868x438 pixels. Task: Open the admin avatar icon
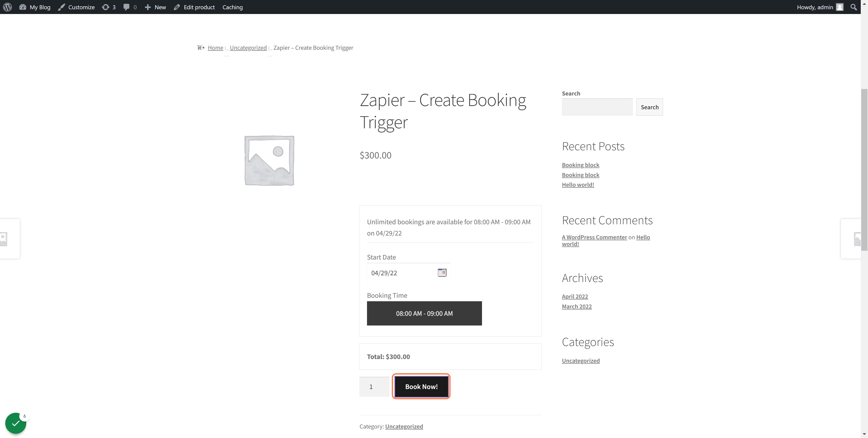point(840,7)
